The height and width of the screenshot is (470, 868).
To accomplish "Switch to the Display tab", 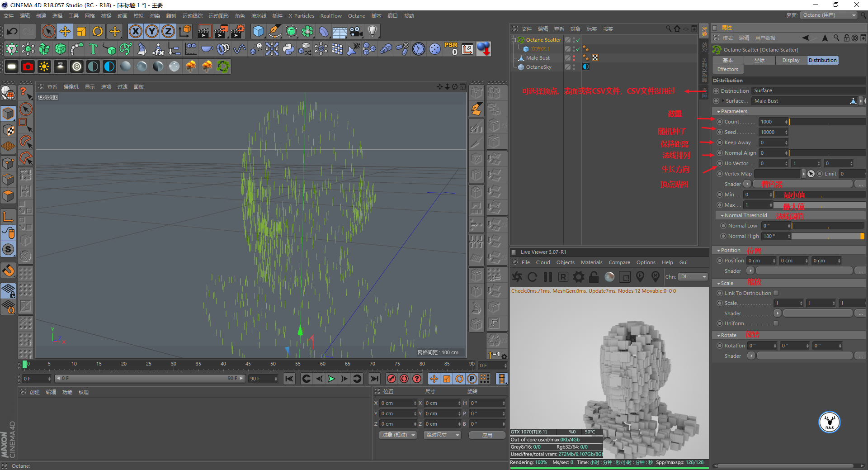I will pyautogui.click(x=791, y=60).
